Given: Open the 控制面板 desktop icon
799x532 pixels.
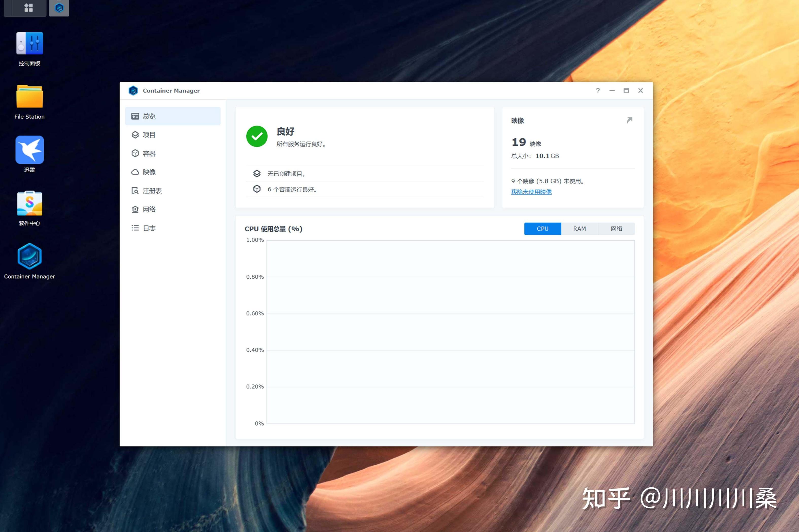Looking at the screenshot, I should (x=29, y=44).
